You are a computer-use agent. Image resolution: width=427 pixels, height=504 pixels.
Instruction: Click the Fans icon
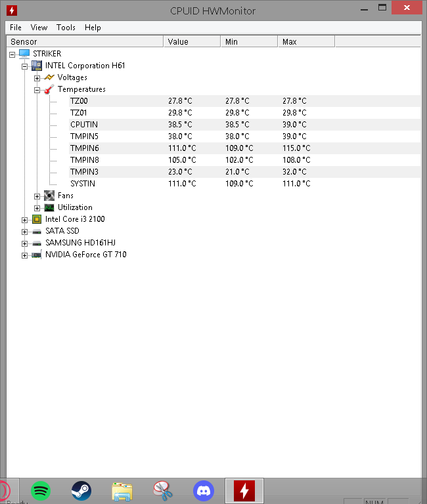point(49,196)
